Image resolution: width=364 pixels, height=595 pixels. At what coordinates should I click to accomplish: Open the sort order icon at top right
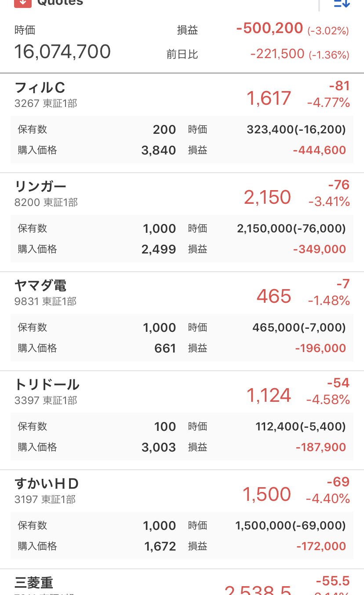[x=342, y=3]
